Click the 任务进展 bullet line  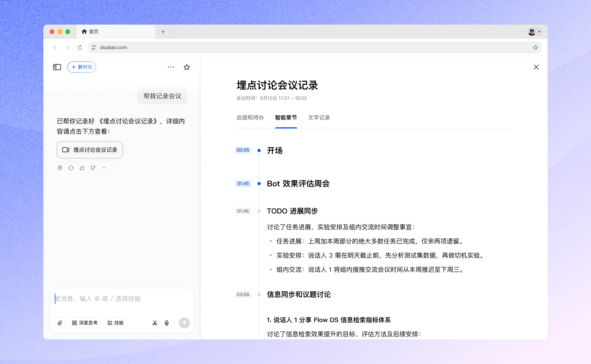click(370, 241)
